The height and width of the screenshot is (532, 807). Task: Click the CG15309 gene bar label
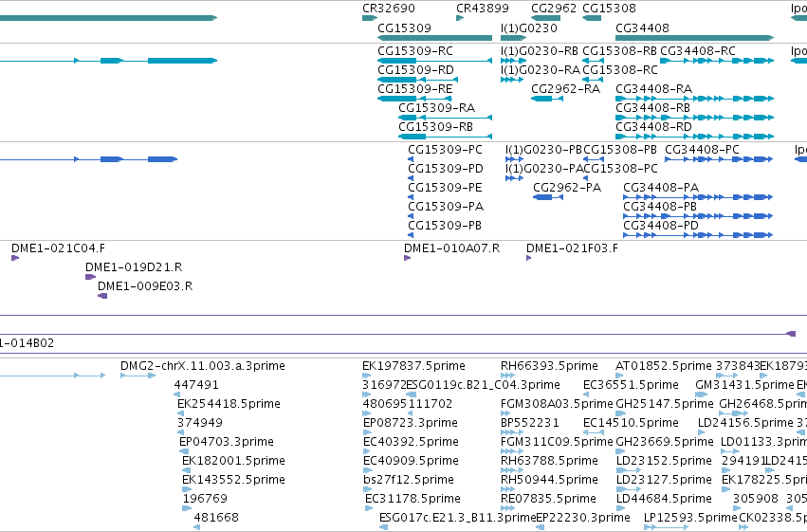404,28
